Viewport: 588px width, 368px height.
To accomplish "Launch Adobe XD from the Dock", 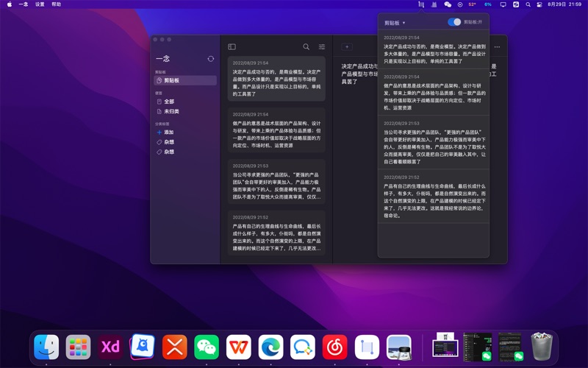I will (x=111, y=347).
